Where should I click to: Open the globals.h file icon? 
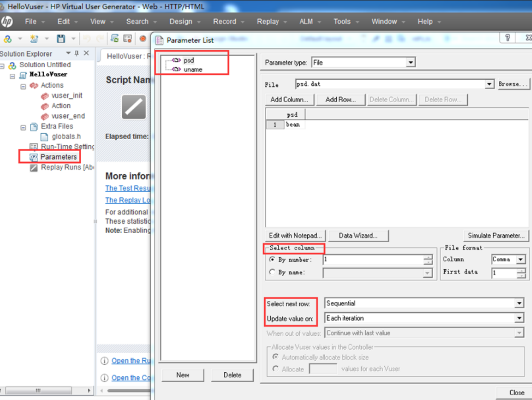coord(44,137)
